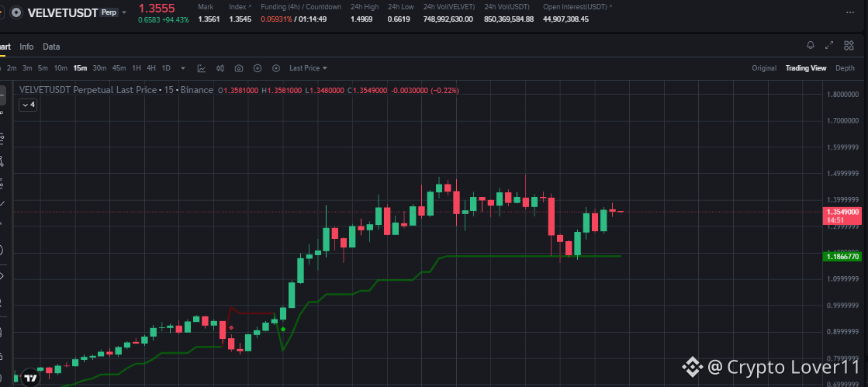Click the 1.7000000 price axis label
The width and height of the screenshot is (868, 387).
[x=843, y=120]
